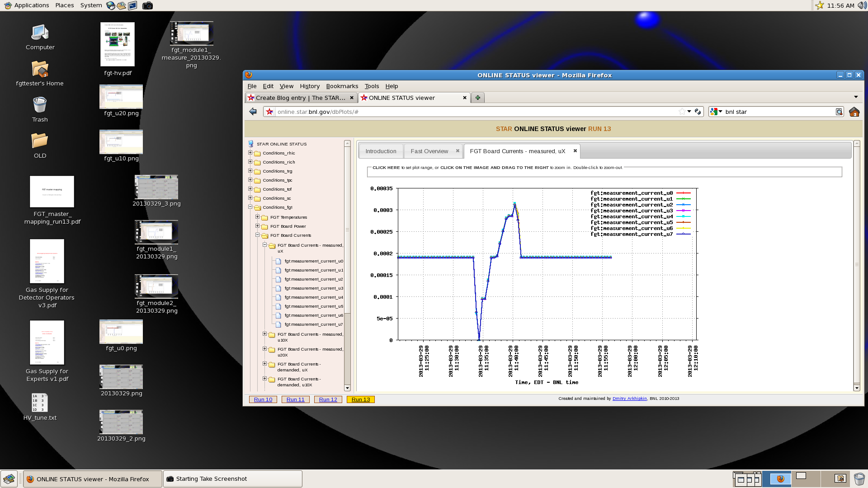Select fgt:measurement_current_u3 tree item
Viewport: 868px width, 488px height.
point(314,288)
